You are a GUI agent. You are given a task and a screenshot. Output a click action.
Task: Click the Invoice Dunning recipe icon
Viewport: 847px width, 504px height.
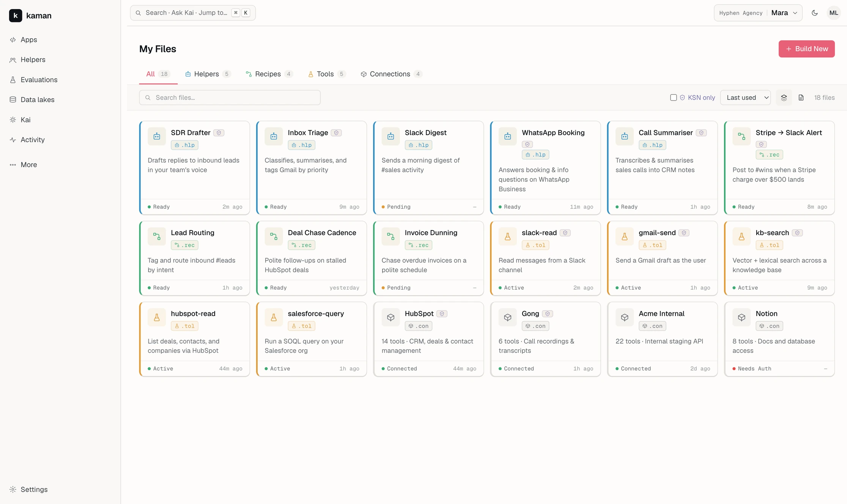[390, 237]
